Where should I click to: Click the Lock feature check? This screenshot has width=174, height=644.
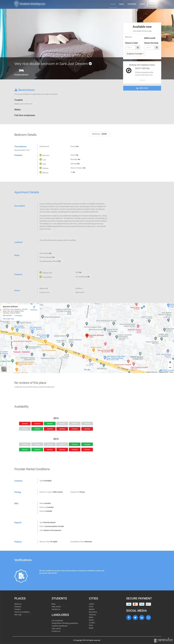click(41, 159)
